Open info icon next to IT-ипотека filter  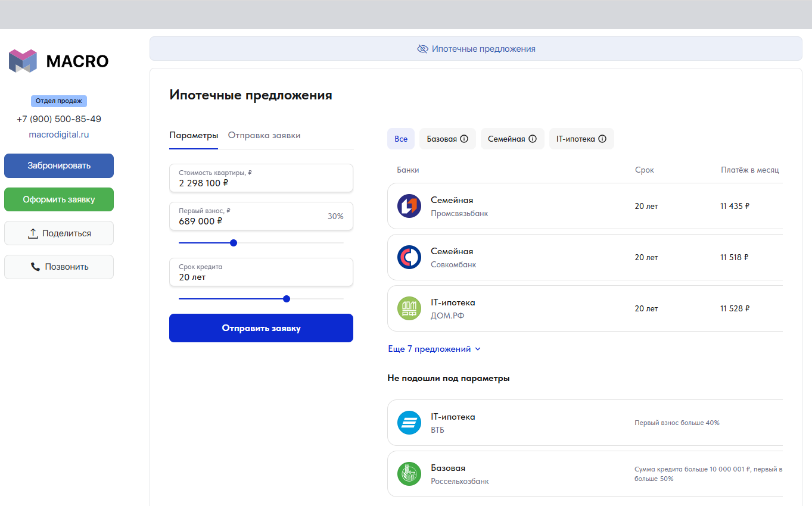point(602,139)
